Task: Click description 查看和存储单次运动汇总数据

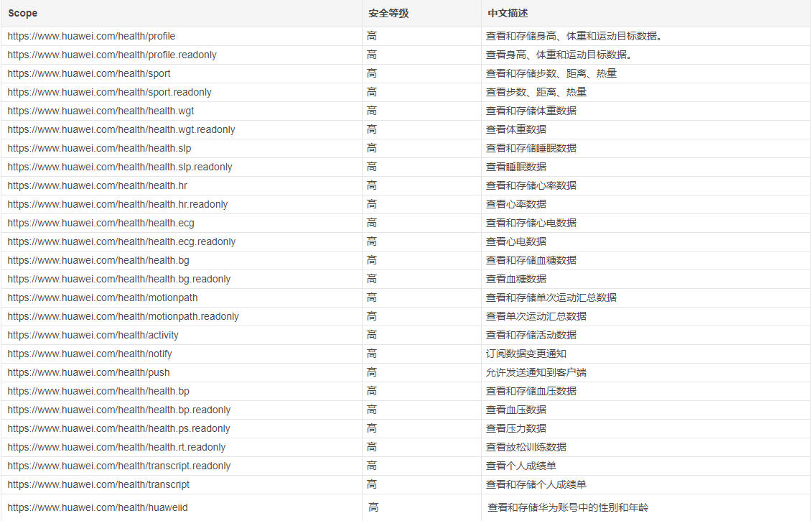Action: tap(551, 298)
